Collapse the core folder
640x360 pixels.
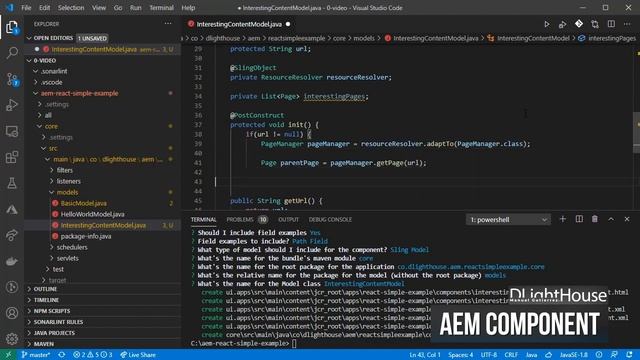pos(51,127)
